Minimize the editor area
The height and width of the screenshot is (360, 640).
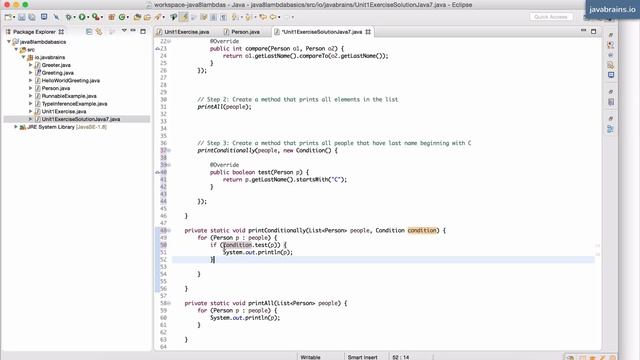[583, 31]
